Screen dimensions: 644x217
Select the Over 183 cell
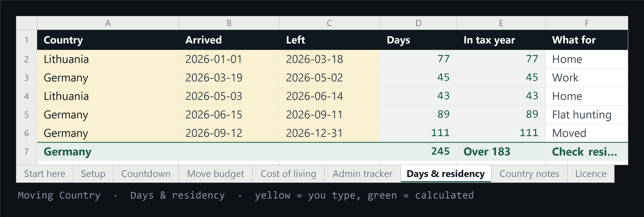point(501,151)
